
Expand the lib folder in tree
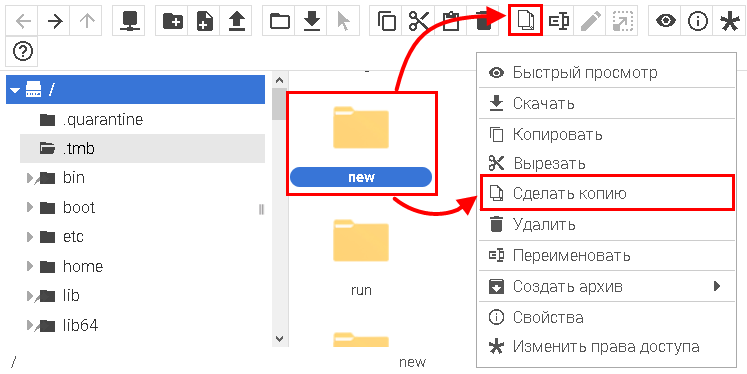[30, 296]
